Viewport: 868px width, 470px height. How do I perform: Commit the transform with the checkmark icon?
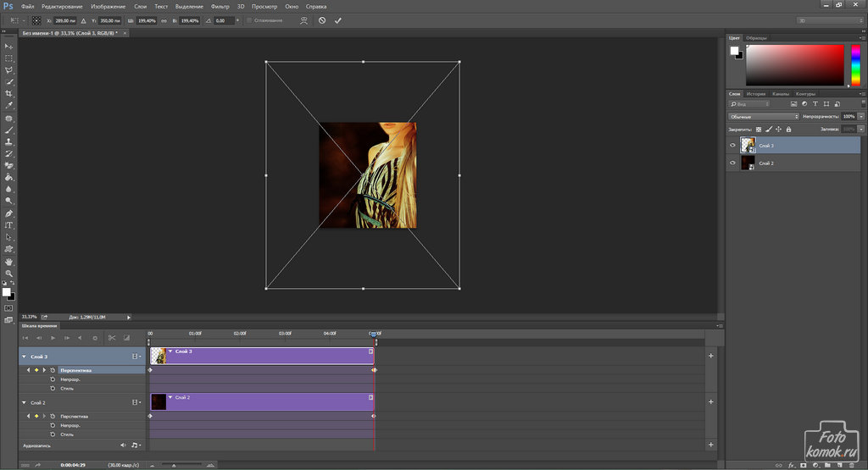tap(338, 19)
